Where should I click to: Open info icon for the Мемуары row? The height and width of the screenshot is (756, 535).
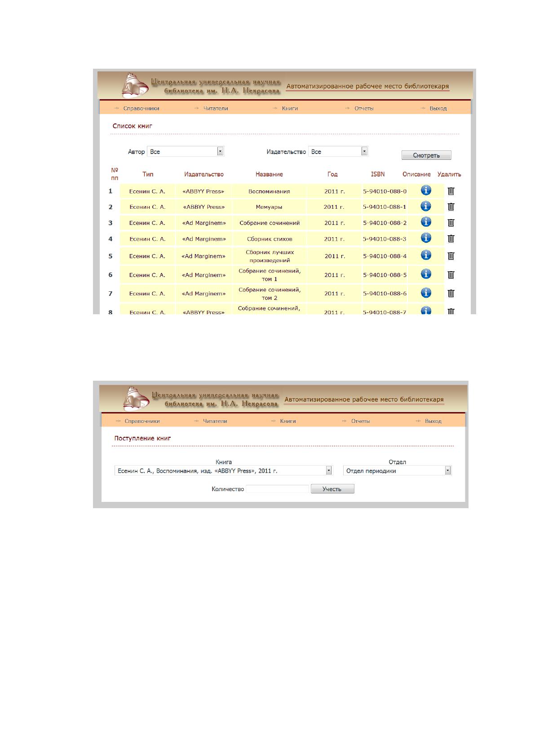click(x=426, y=206)
